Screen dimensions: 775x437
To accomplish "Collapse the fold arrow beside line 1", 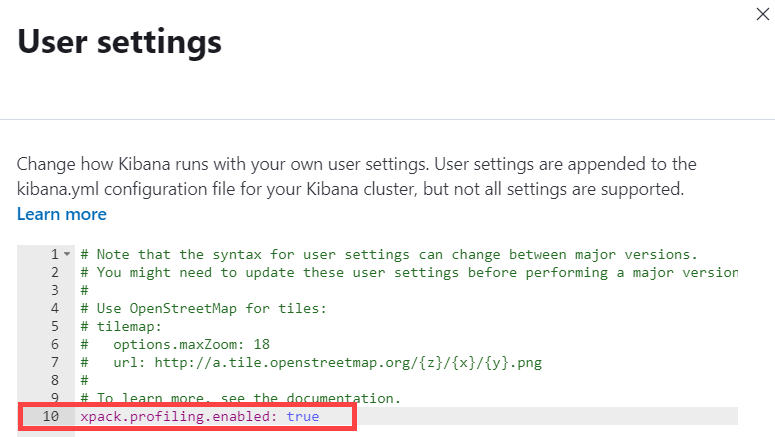I will pyautogui.click(x=67, y=254).
